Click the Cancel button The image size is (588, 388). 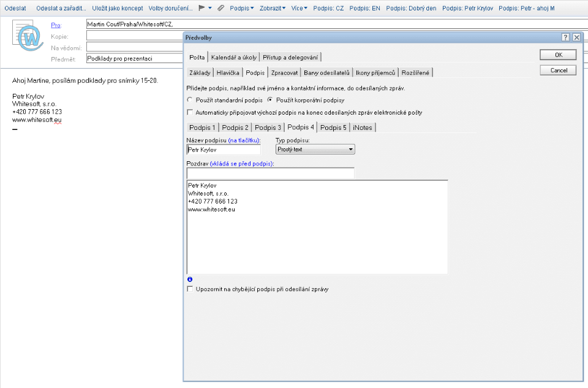[x=558, y=70]
